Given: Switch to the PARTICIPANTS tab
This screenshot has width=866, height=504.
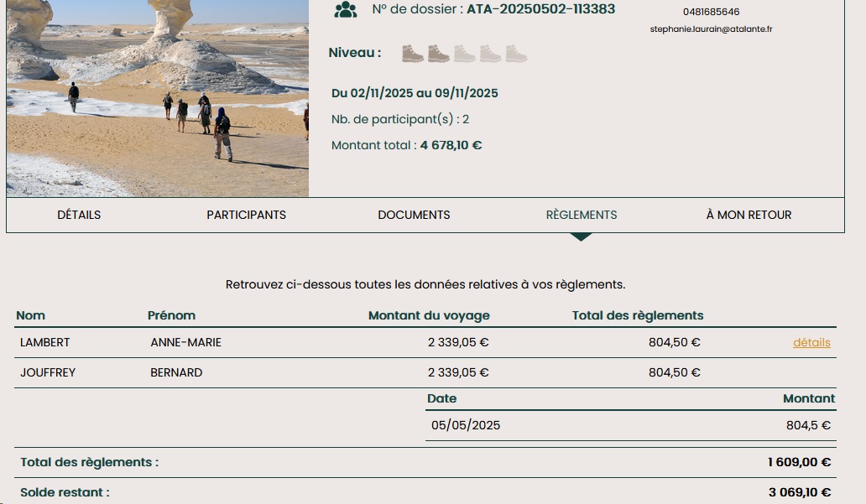Looking at the screenshot, I should 246,215.
